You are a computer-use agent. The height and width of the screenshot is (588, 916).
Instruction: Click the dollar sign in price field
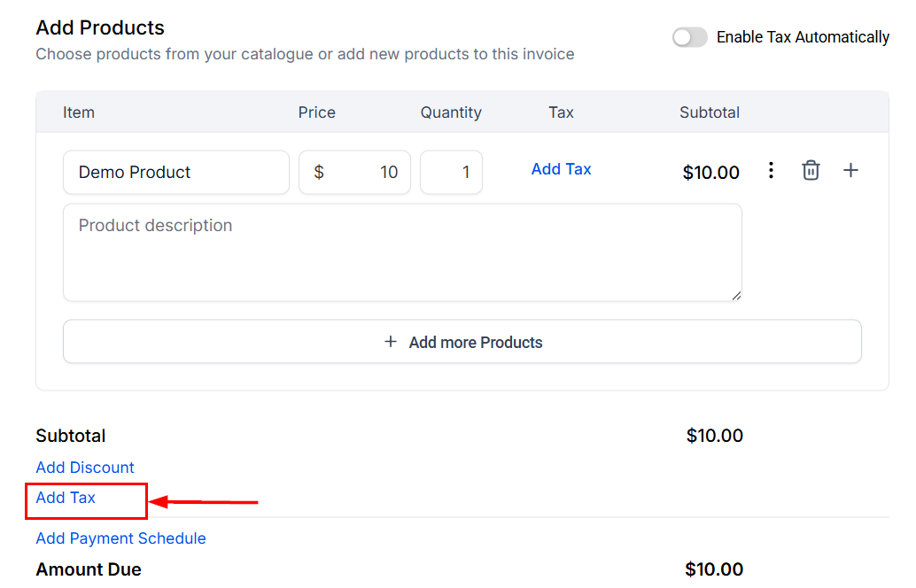pyautogui.click(x=319, y=173)
